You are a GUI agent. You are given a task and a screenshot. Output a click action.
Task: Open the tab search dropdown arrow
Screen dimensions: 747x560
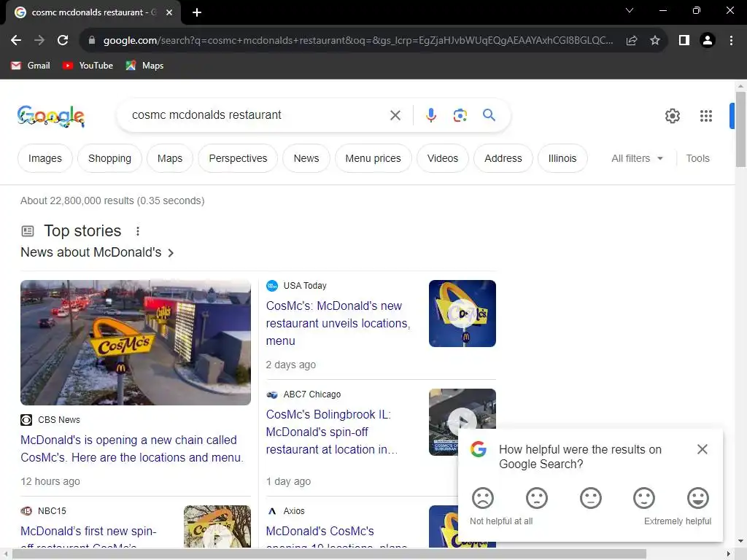(x=630, y=10)
